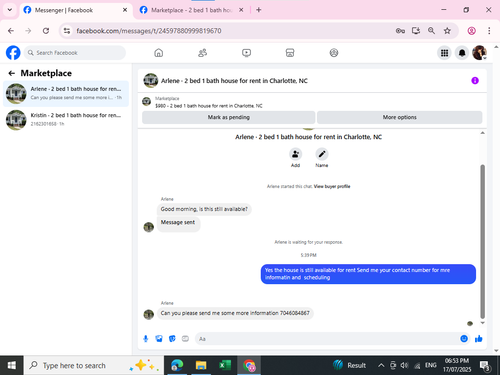The image size is (500, 375).
Task: Open the Groups icon in top navigation
Action: [334, 53]
